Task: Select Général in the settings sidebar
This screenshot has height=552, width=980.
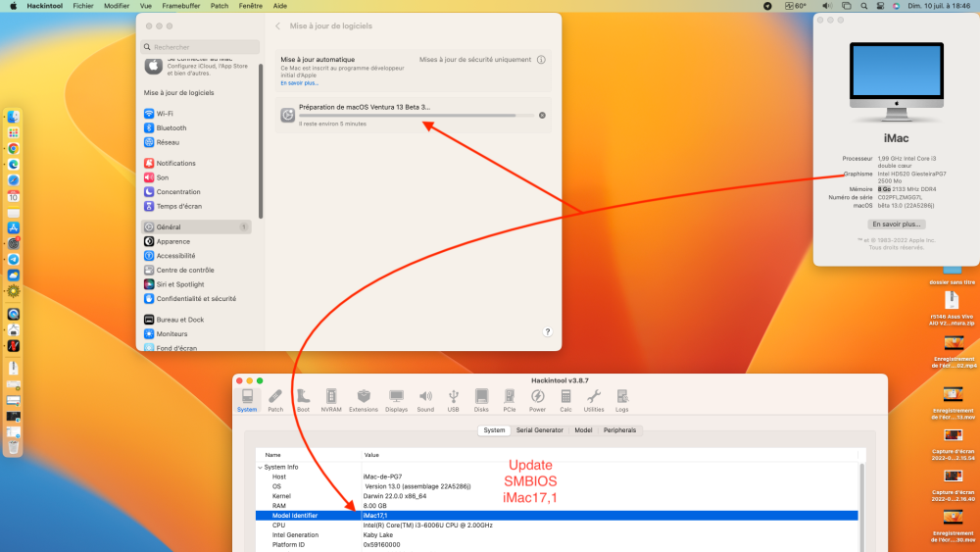Action: 197,226
